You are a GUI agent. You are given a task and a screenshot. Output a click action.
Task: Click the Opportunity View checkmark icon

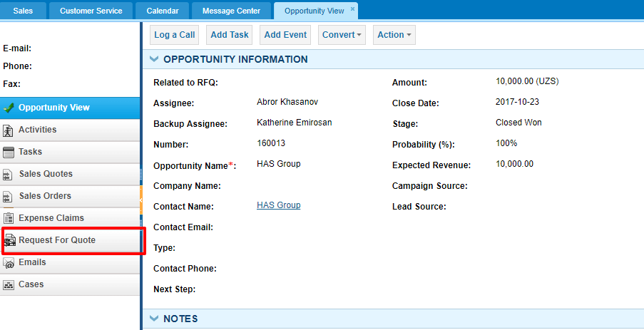click(9, 108)
